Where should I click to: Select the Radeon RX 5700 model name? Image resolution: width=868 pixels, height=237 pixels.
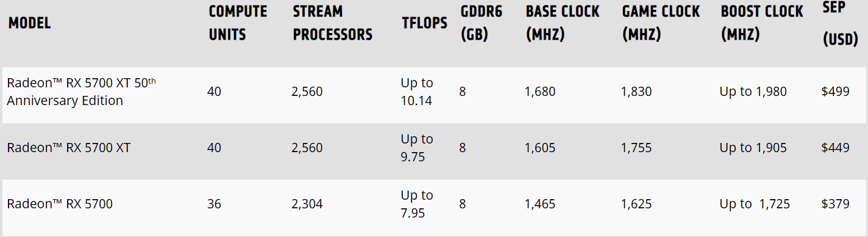pyautogui.click(x=60, y=204)
